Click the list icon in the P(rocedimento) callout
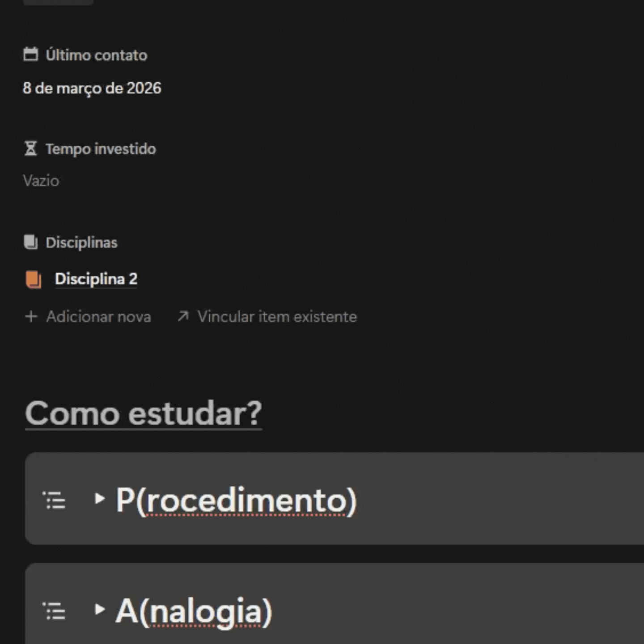The image size is (644, 644). coord(54,500)
